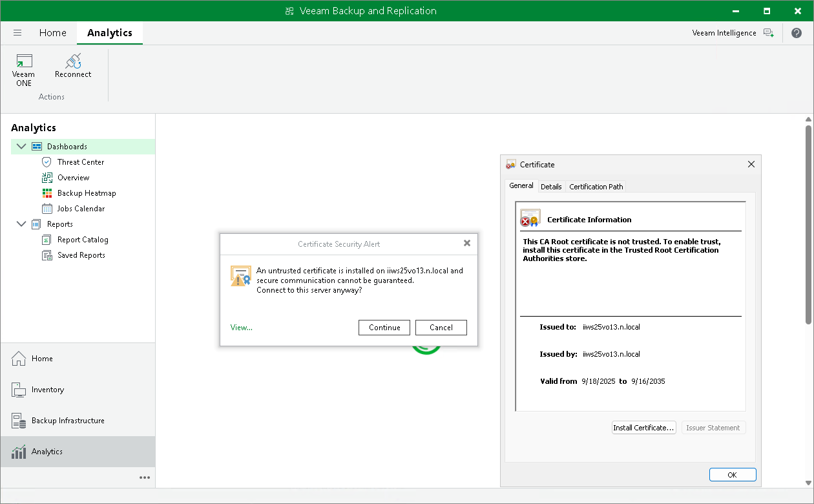Open Veeam ONE from the ribbon
This screenshot has width=814, height=504.
pyautogui.click(x=24, y=70)
